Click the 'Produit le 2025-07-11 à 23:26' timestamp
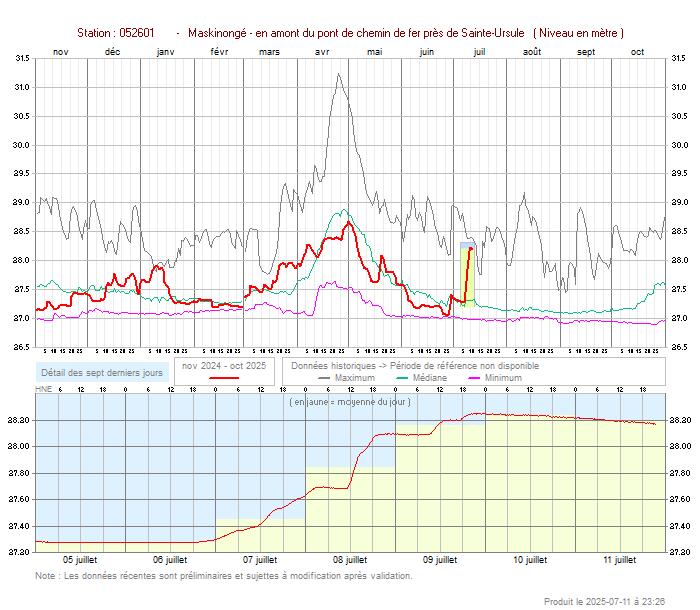700x610 pixels. (x=604, y=602)
